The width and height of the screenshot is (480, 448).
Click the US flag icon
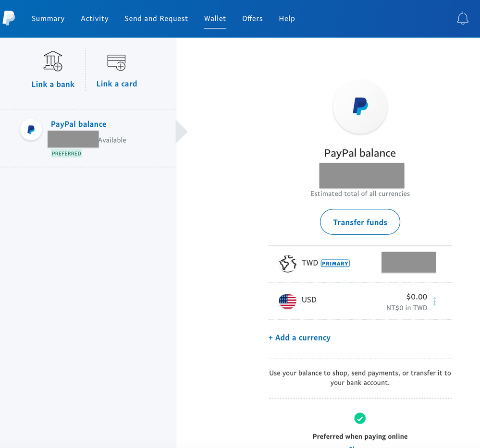click(288, 302)
